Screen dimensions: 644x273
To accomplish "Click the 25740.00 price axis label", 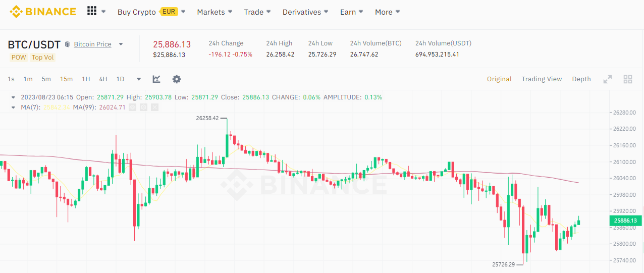I will [624, 260].
